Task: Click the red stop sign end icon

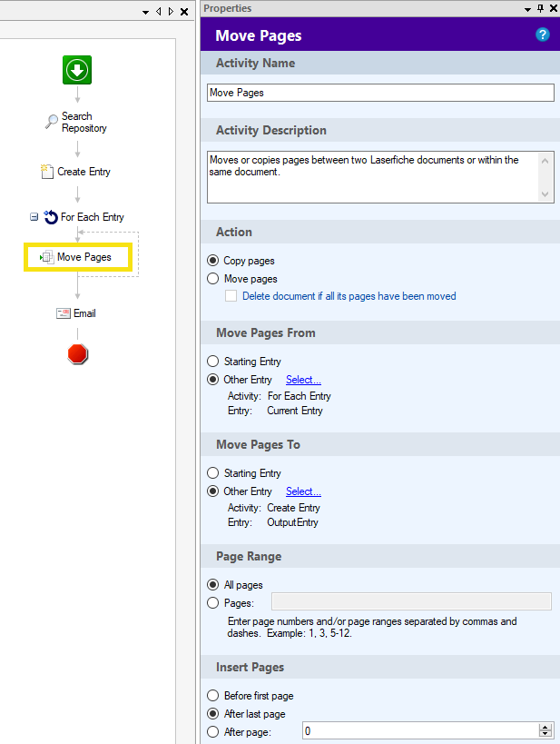Action: [77, 354]
